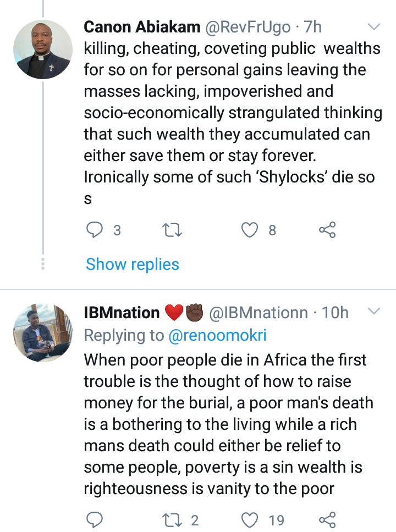This screenshot has height=532, width=396.
Task: Reply to Canon Abiakam's tweet
Action: point(94,230)
